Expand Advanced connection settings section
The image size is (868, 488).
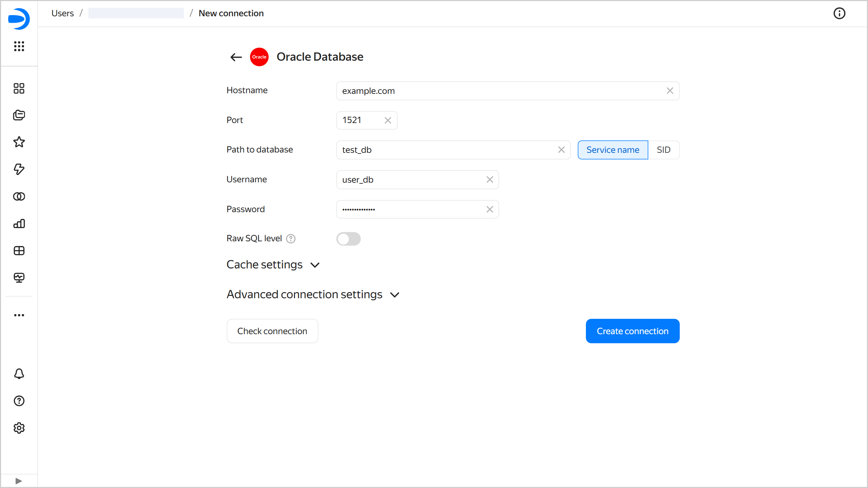click(x=313, y=294)
